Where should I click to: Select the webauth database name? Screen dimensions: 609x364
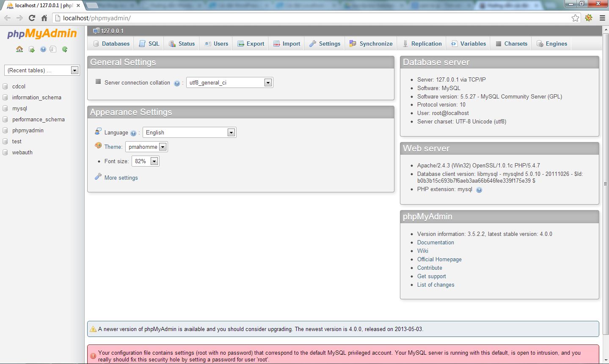click(x=22, y=152)
